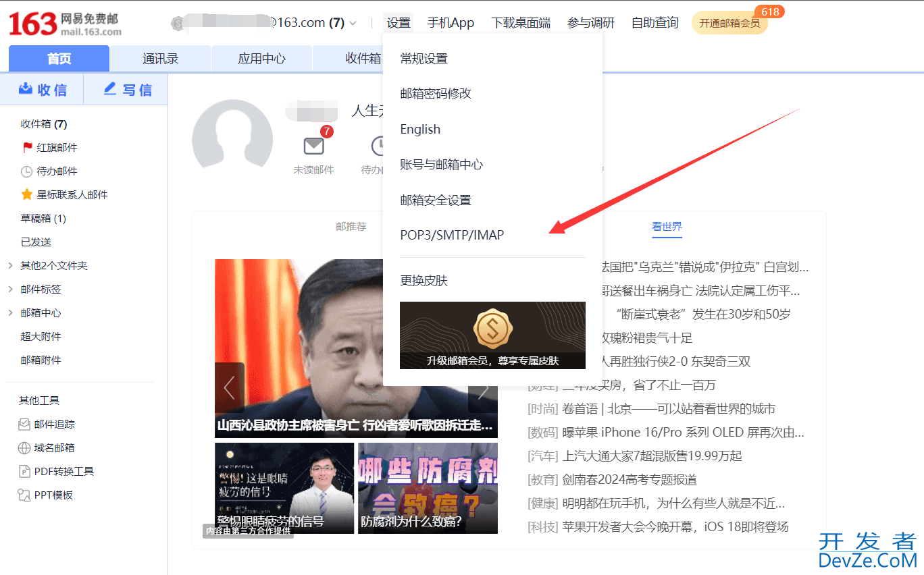
Task: Open 明明都在玩手机 health headline
Action: click(x=673, y=503)
